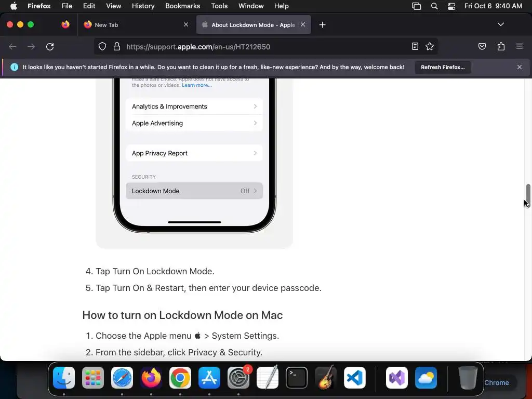Click chevron on Analytics & Improvements row
This screenshot has width=532, height=399.
coord(255,106)
